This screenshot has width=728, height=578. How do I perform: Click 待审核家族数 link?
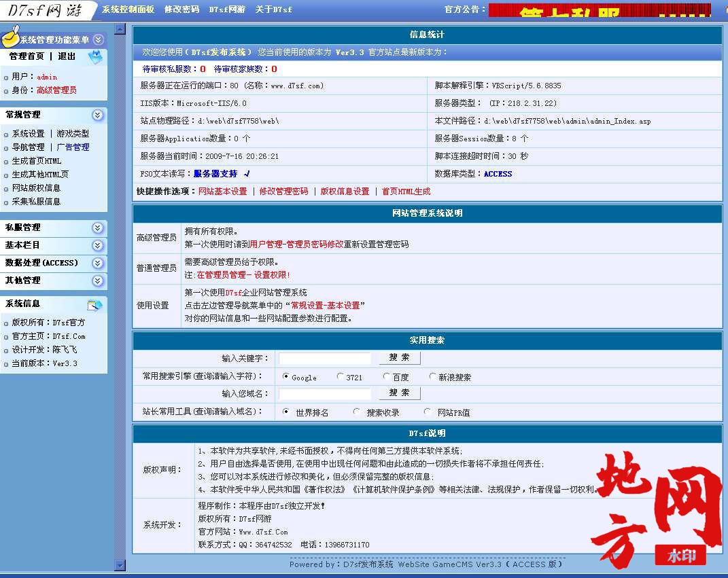tap(245, 69)
